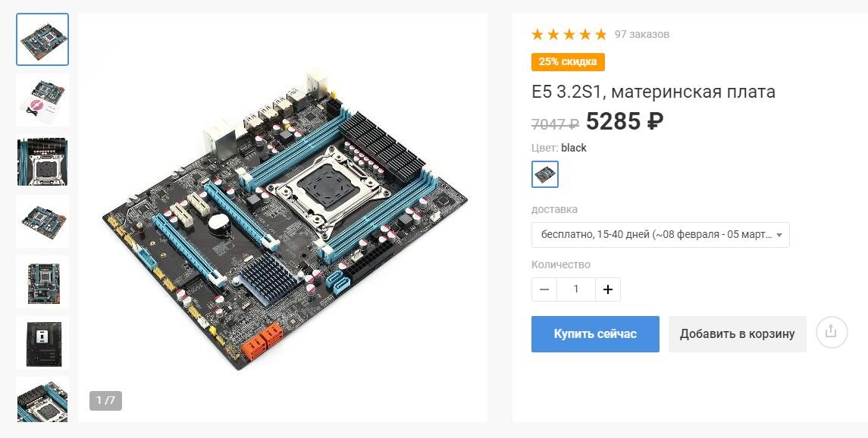Click the Добавить в корзину button
The image size is (868, 438).
738,334
